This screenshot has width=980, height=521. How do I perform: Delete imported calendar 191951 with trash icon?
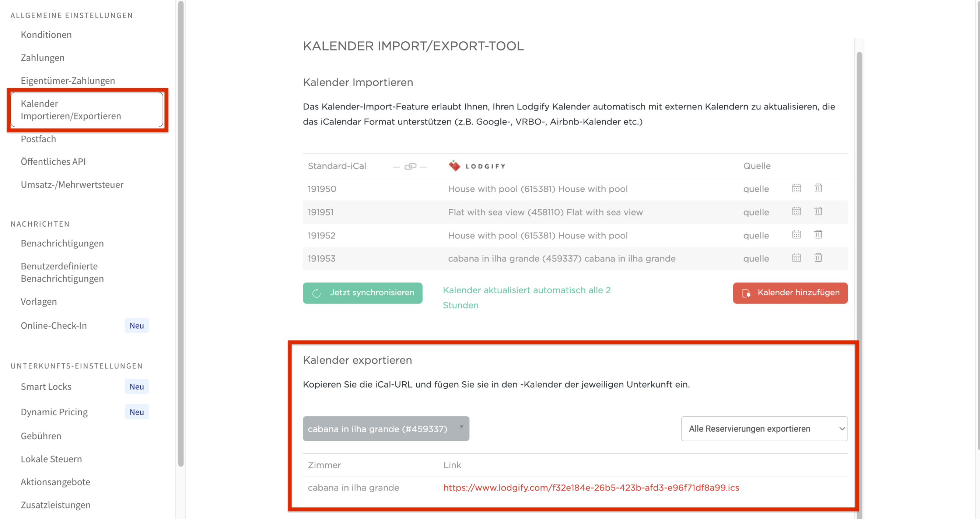click(x=818, y=211)
